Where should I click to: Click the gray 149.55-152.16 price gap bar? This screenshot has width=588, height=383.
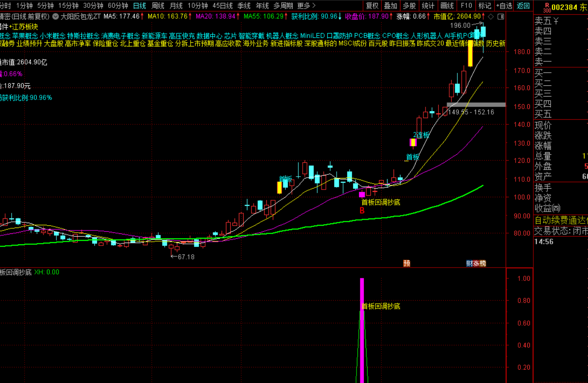pos(476,105)
